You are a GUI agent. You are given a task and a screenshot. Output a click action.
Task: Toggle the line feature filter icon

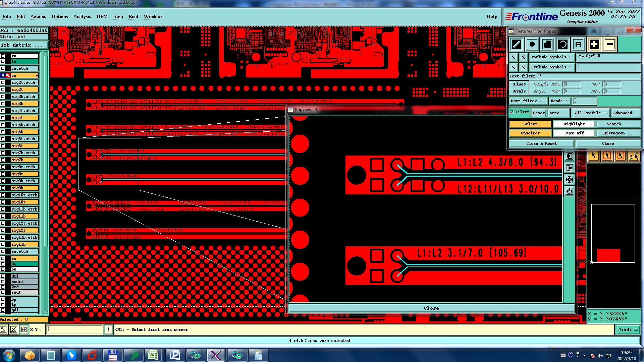point(517,44)
